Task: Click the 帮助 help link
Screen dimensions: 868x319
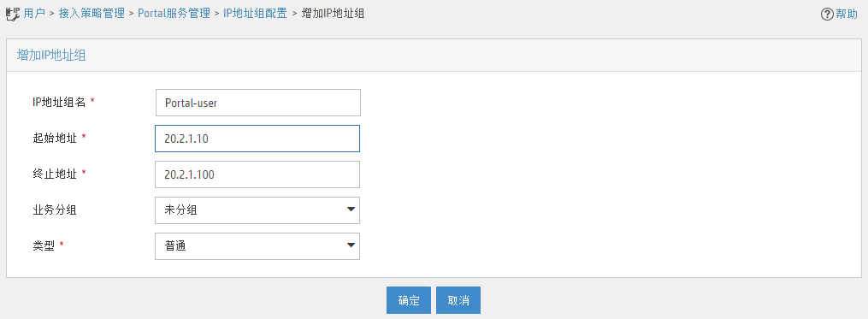Action: (847, 15)
